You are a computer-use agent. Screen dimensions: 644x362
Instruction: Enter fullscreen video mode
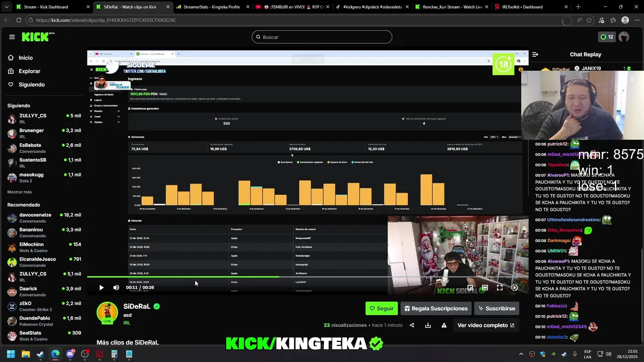tap(500, 288)
